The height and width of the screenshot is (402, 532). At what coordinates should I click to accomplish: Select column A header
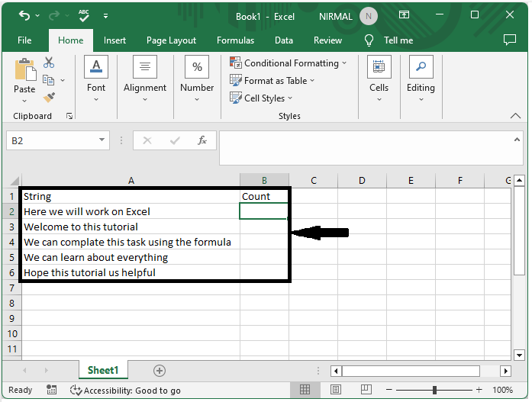click(131, 181)
